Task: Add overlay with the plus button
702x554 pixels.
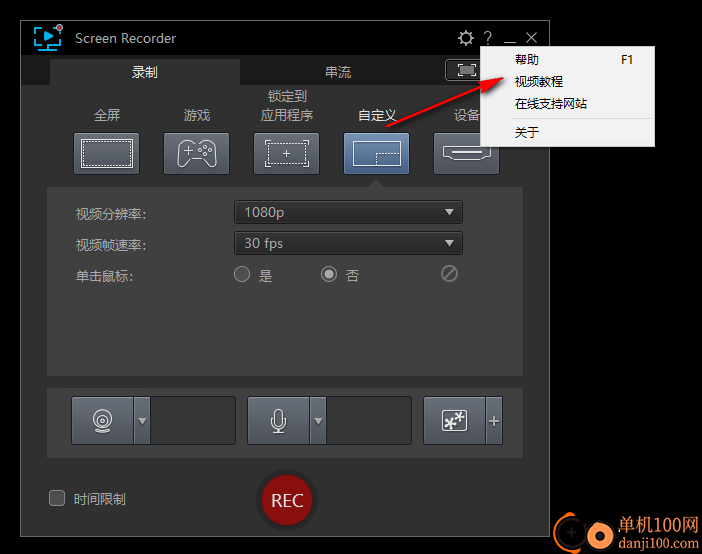Action: pos(494,421)
